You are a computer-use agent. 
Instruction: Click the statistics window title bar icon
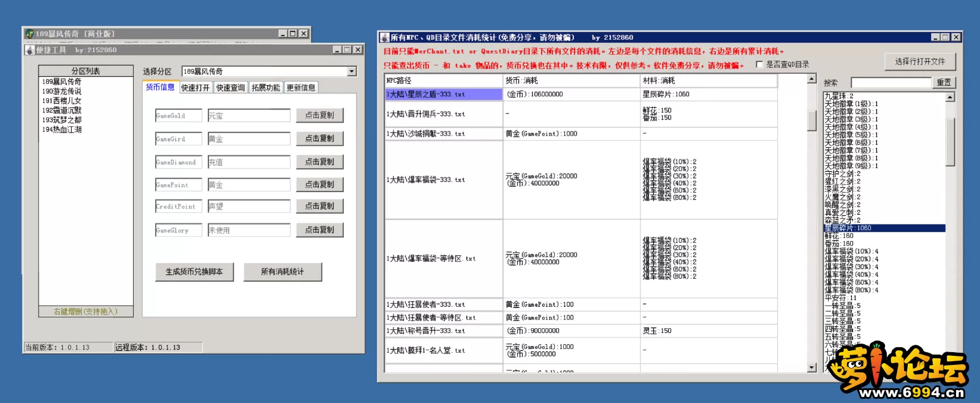point(385,37)
